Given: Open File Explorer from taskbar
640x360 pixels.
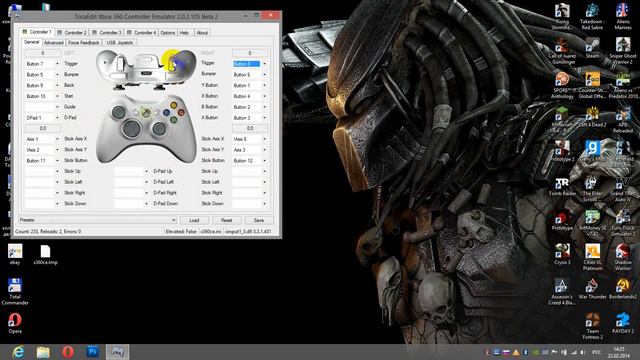Looking at the screenshot, I should [43, 351].
